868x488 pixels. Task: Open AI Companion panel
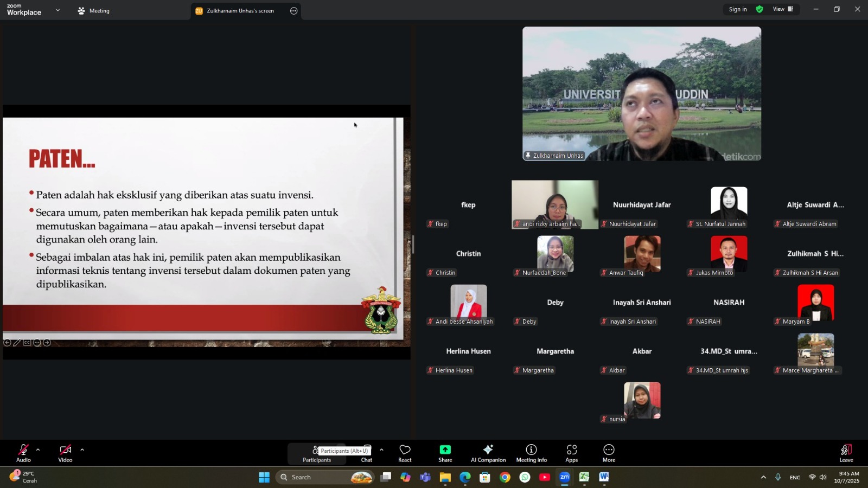tap(488, 453)
